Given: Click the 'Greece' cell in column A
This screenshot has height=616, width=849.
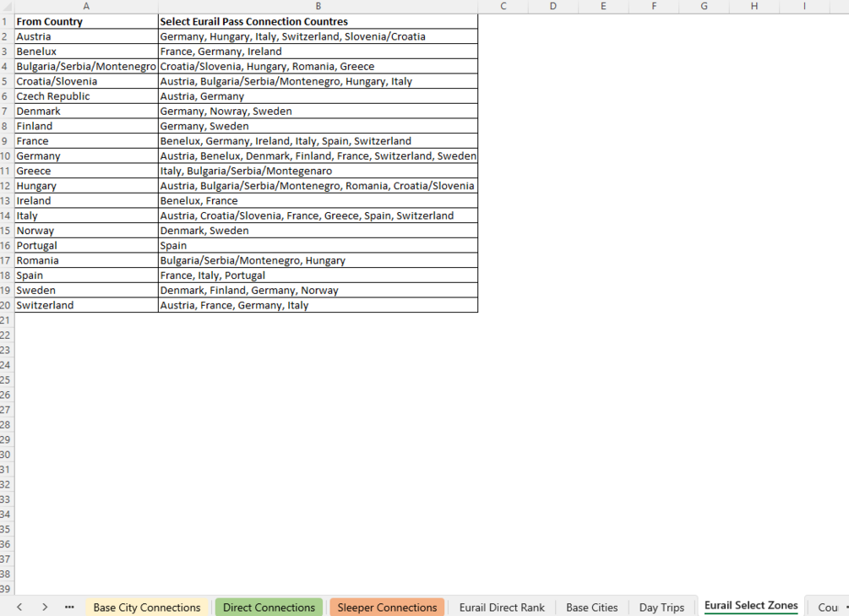Looking at the screenshot, I should click(86, 171).
